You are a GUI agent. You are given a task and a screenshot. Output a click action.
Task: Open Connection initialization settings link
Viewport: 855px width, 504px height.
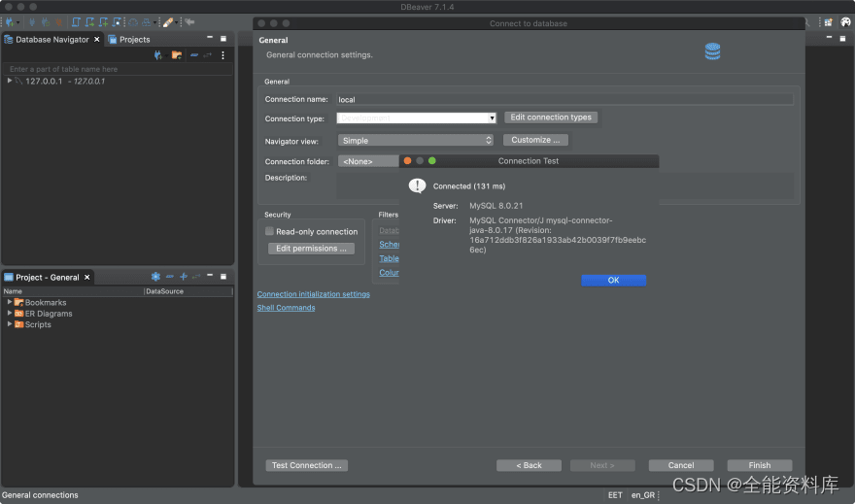click(x=314, y=294)
